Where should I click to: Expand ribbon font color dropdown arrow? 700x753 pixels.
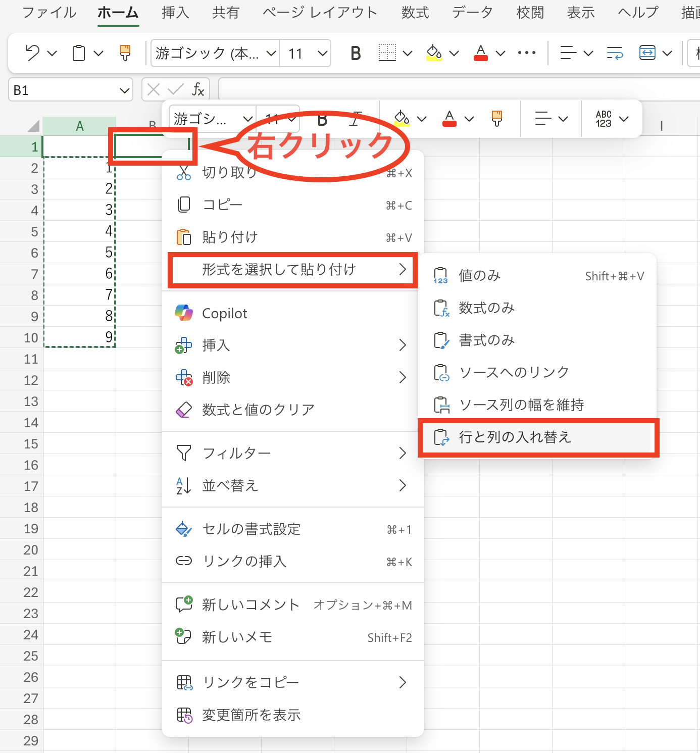[501, 53]
